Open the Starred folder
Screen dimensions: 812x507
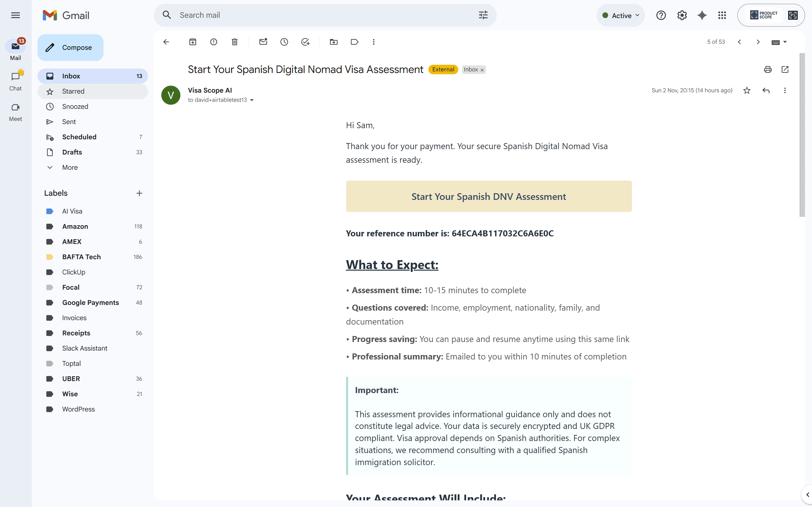(x=73, y=91)
